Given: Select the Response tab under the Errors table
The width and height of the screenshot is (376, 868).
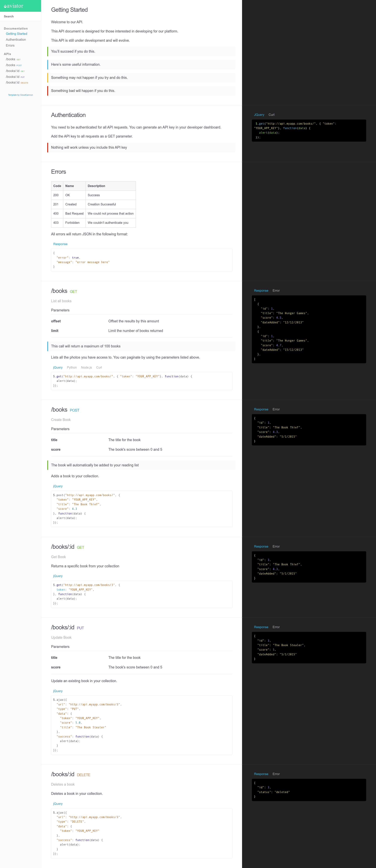Looking at the screenshot, I should coord(60,244).
